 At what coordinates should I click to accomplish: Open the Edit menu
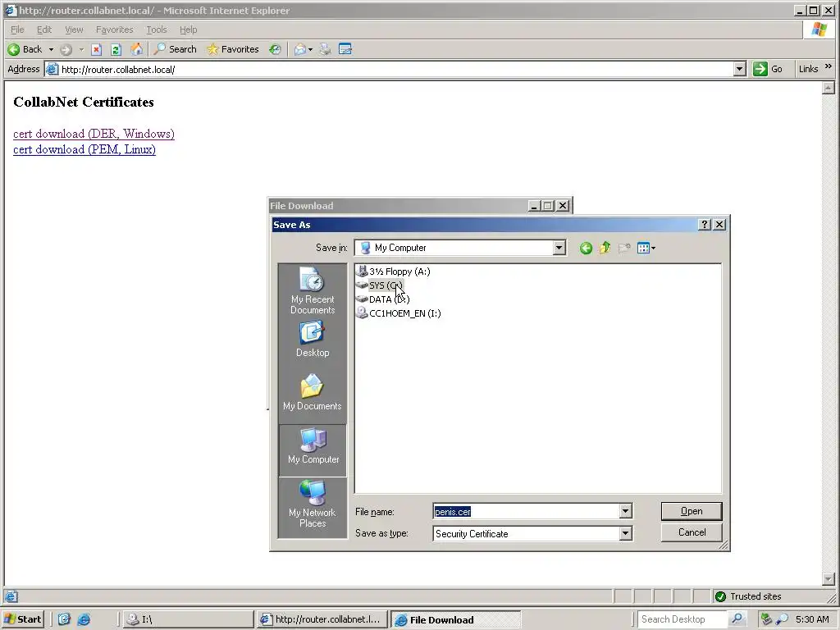pyautogui.click(x=44, y=30)
